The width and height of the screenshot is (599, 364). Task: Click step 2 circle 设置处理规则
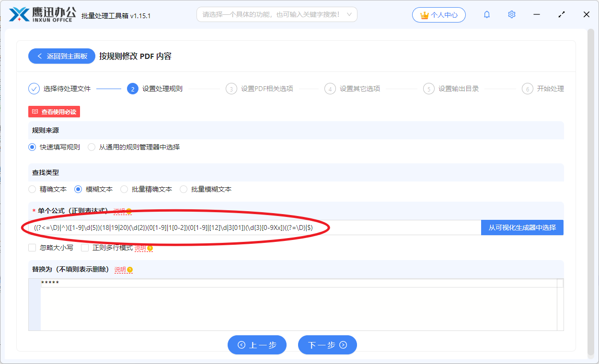click(x=132, y=89)
